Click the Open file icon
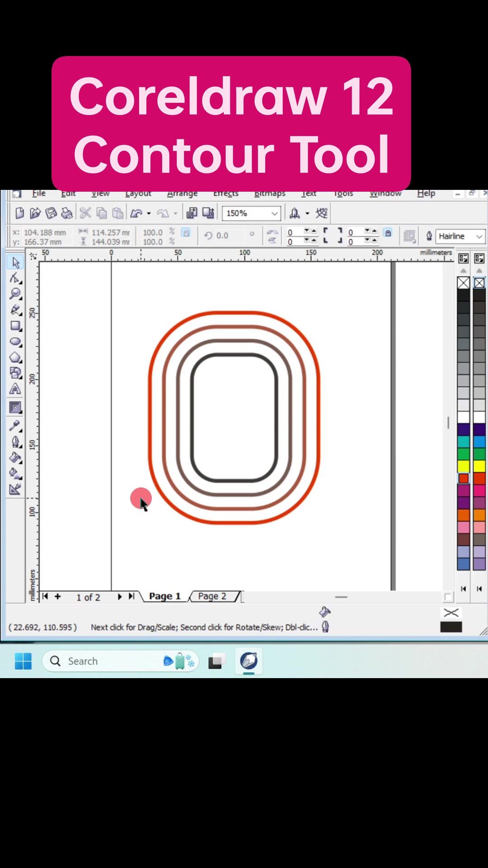Image resolution: width=488 pixels, height=868 pixels. pos(35,213)
